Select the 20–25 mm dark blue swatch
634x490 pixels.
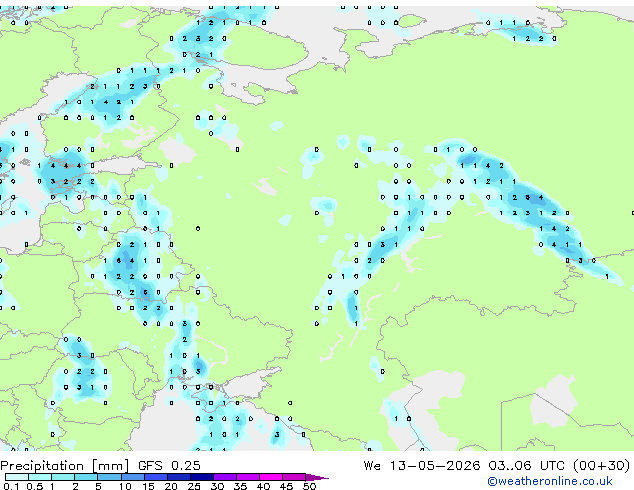[179, 477]
